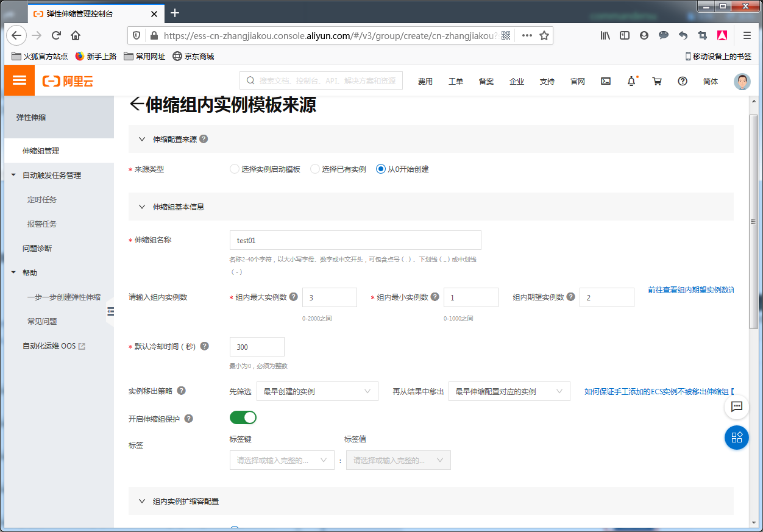Open the notification bell
The height and width of the screenshot is (532, 763).
coord(631,81)
